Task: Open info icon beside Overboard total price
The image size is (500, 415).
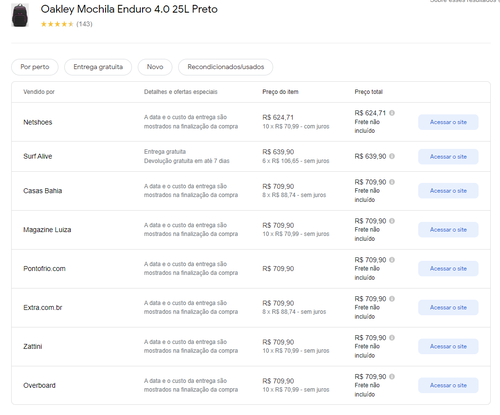Action: tap(392, 377)
